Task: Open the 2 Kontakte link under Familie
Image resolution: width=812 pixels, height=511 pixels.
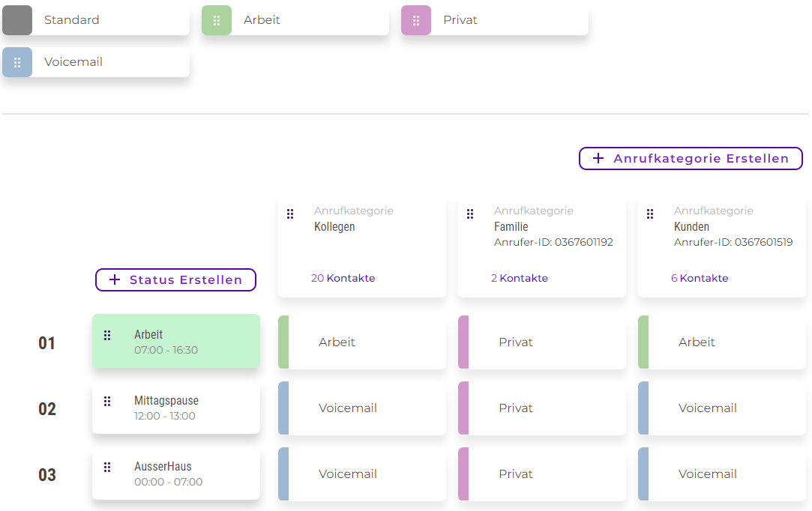Action: pos(519,278)
